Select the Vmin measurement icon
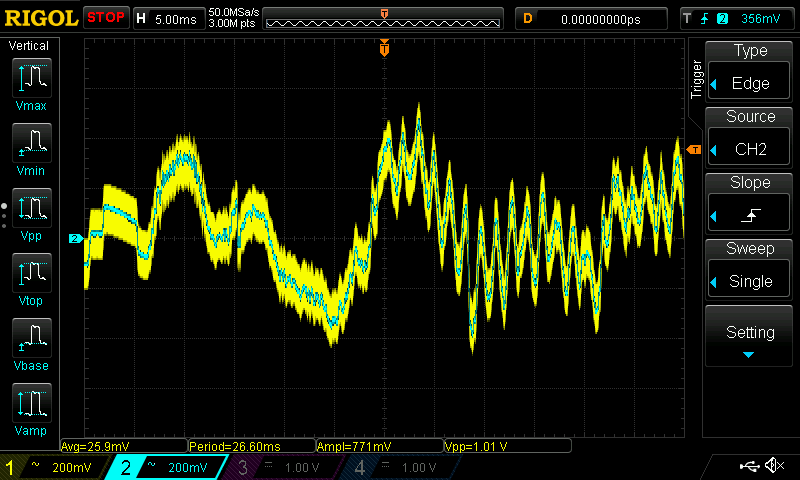The image size is (800, 480). 32,143
